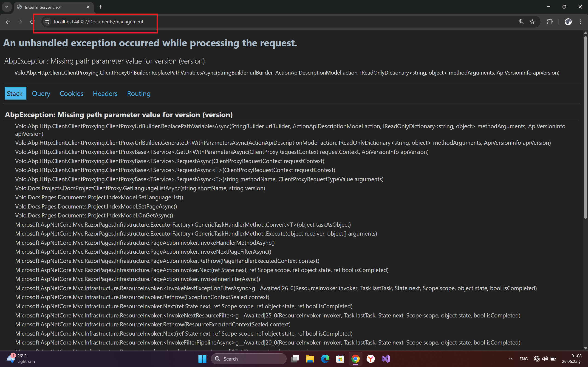Open Visual Studio from the taskbar
Viewport: 588px width, 367px height.
[x=386, y=359]
